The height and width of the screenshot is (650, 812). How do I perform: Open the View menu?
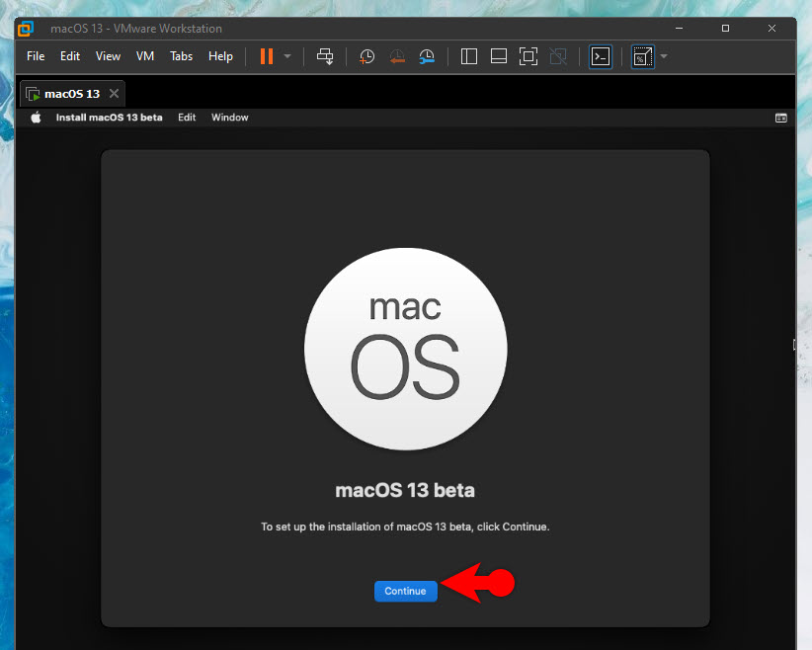(x=108, y=56)
